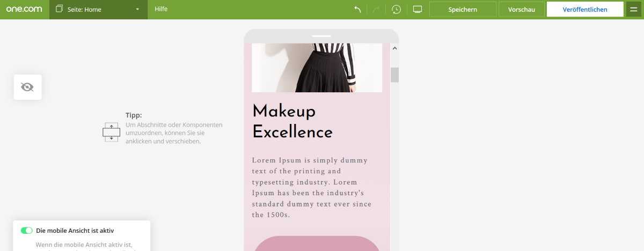Redo the last undone change

coord(376,10)
